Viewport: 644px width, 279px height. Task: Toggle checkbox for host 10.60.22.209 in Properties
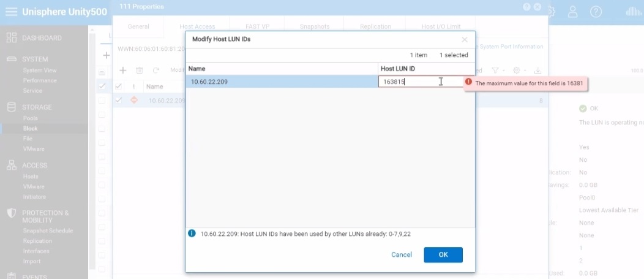point(118,100)
